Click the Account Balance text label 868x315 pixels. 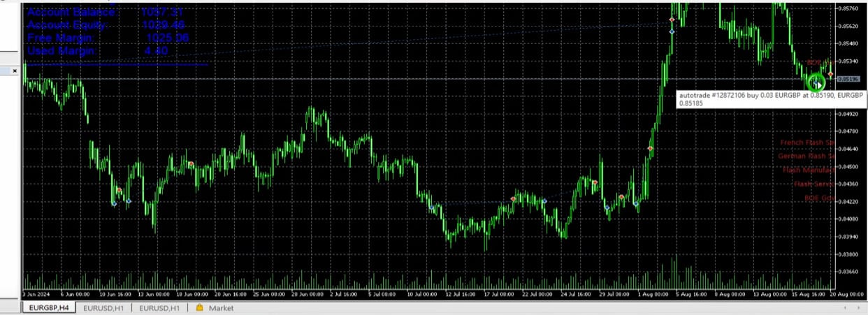71,12
